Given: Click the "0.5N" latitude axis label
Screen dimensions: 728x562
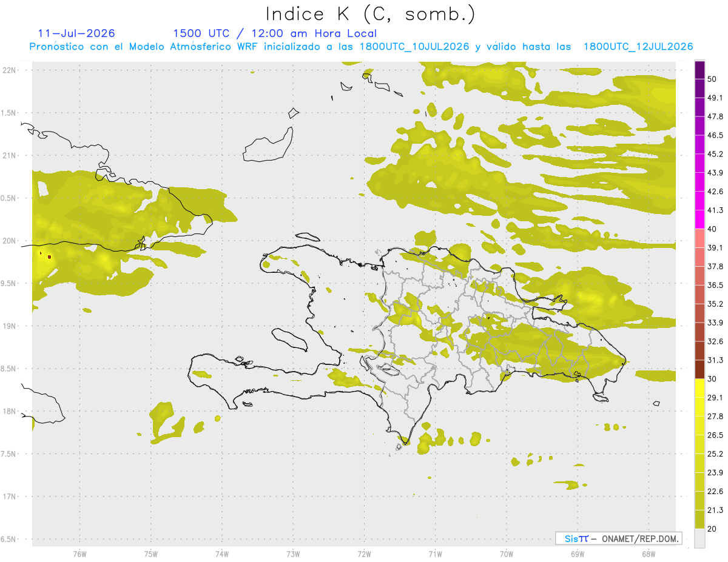Looking at the screenshot, I should click(x=9, y=198).
